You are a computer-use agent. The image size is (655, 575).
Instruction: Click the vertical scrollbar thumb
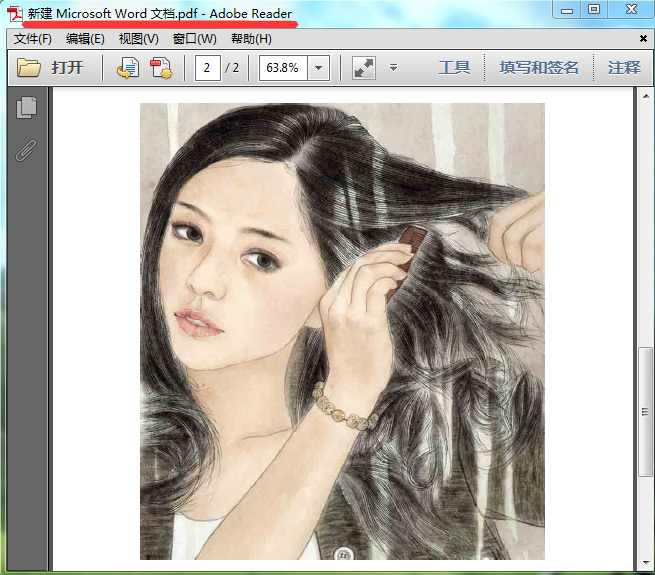pyautogui.click(x=645, y=412)
